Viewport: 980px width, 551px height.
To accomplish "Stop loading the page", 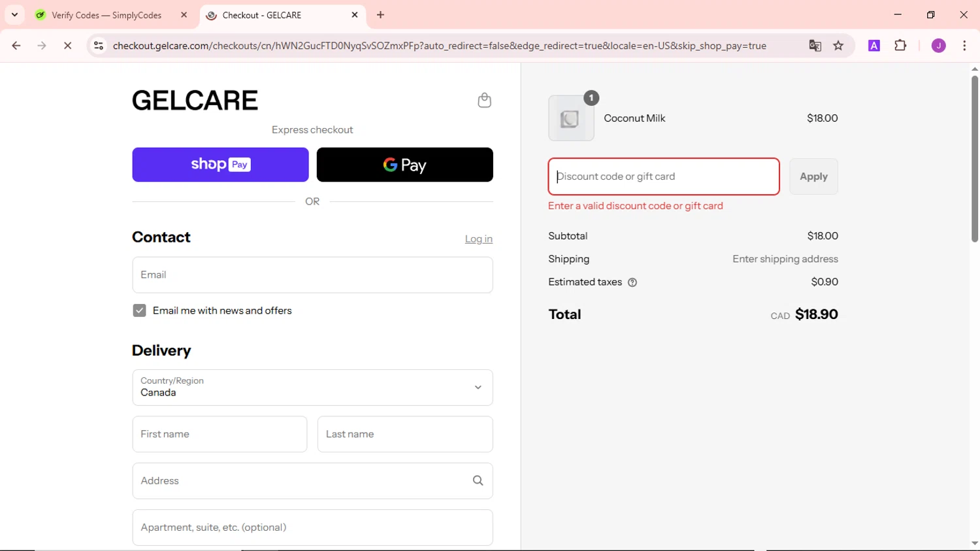I will [67, 46].
